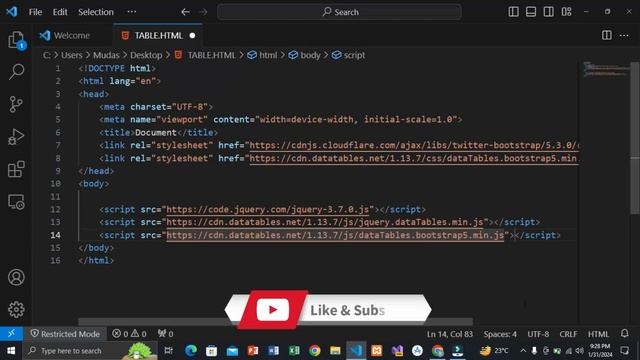Screen dimensions: 640x360
Task: Select the TABLE.HTML editor tab
Action: tap(158, 36)
